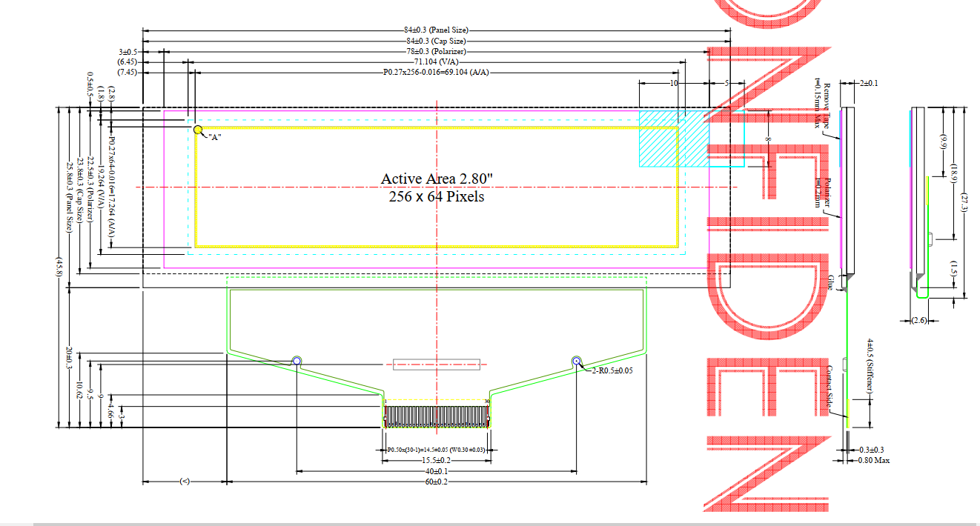
Task: Select the "78±0.3 (Polarizer)" dimension text
Action: (435, 52)
